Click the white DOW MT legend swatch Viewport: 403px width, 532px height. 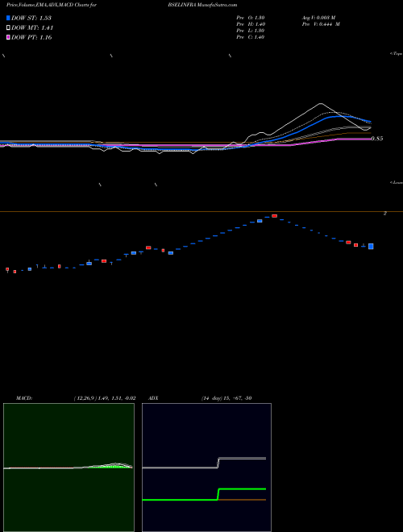8,28
